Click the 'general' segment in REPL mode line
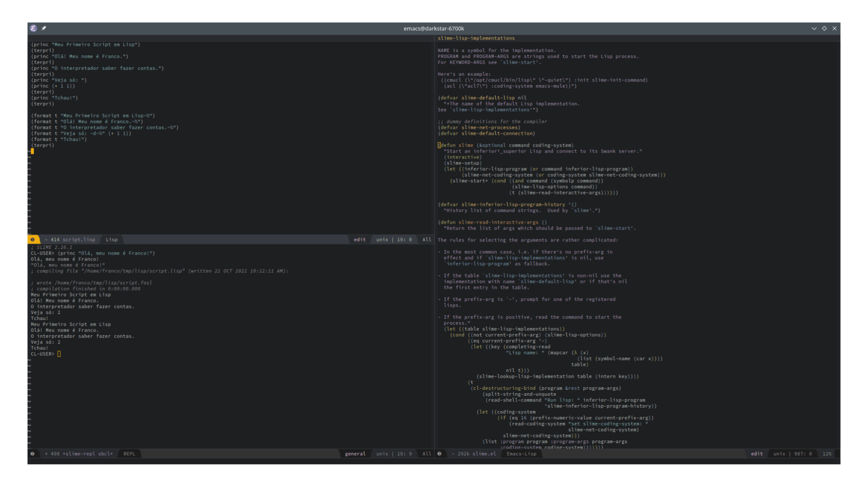 [x=355, y=454]
